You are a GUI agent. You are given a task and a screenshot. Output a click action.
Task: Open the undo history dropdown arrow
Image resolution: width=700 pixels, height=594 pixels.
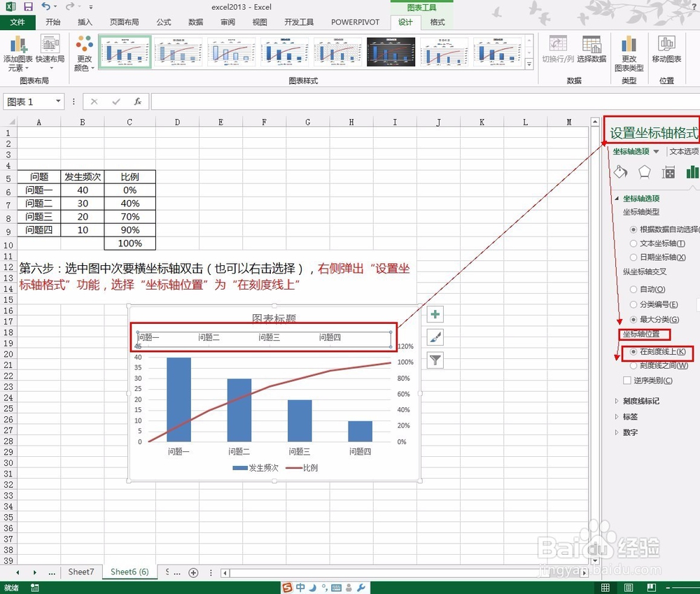click(55, 7)
